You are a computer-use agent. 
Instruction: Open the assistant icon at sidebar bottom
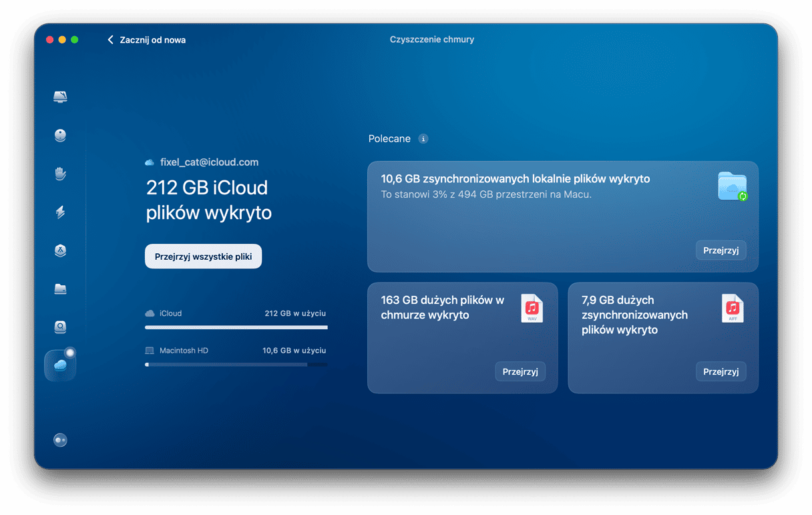click(x=60, y=440)
